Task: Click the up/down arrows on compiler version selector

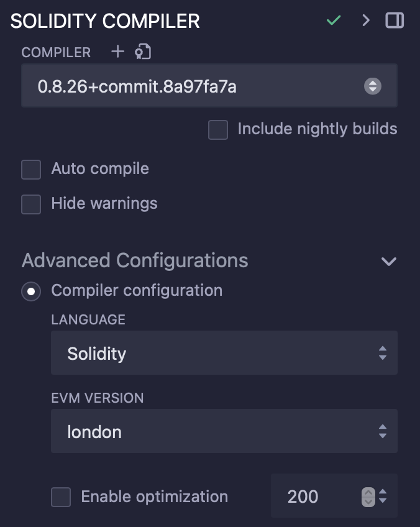Action: click(372, 86)
